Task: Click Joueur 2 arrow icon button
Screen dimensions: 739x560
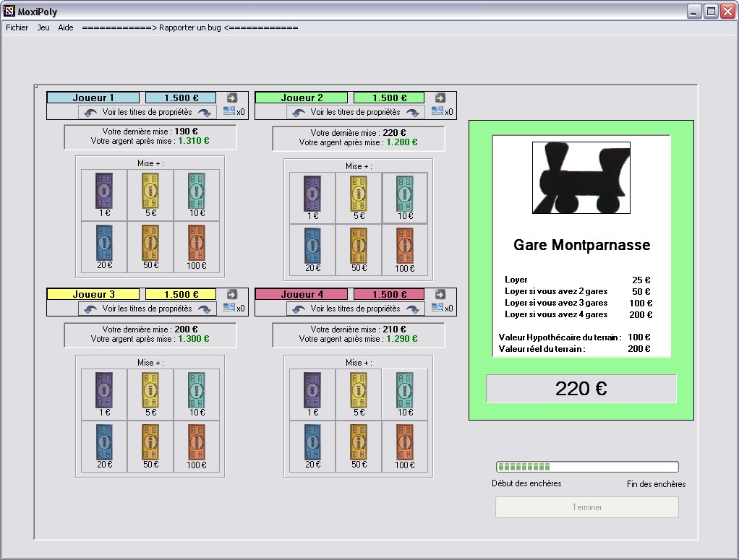Action: point(440,98)
